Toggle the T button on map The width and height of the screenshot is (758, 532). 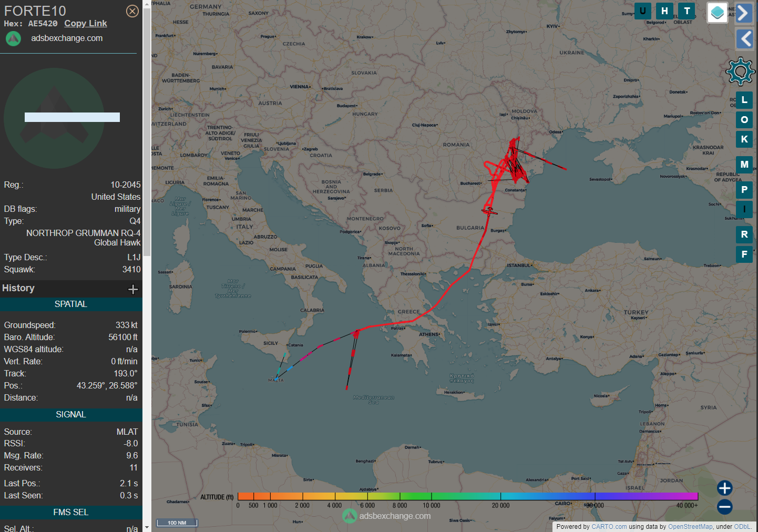(x=687, y=11)
